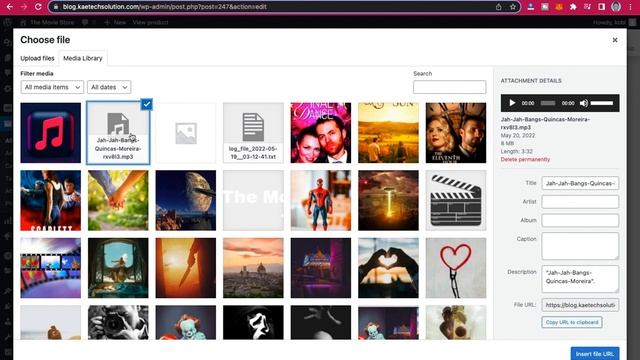Open the browser extensions puzzle icon
This screenshot has width=640, height=360.
click(573, 7)
